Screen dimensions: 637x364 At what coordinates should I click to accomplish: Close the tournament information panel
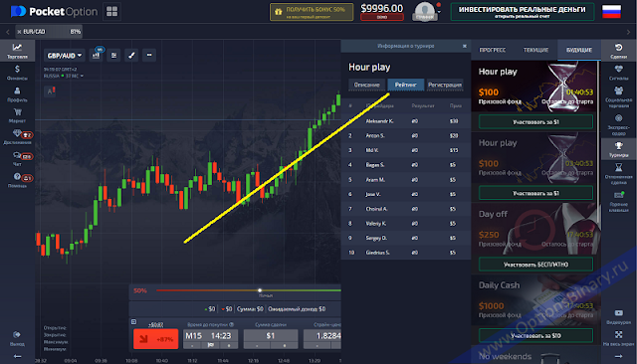pos(465,46)
